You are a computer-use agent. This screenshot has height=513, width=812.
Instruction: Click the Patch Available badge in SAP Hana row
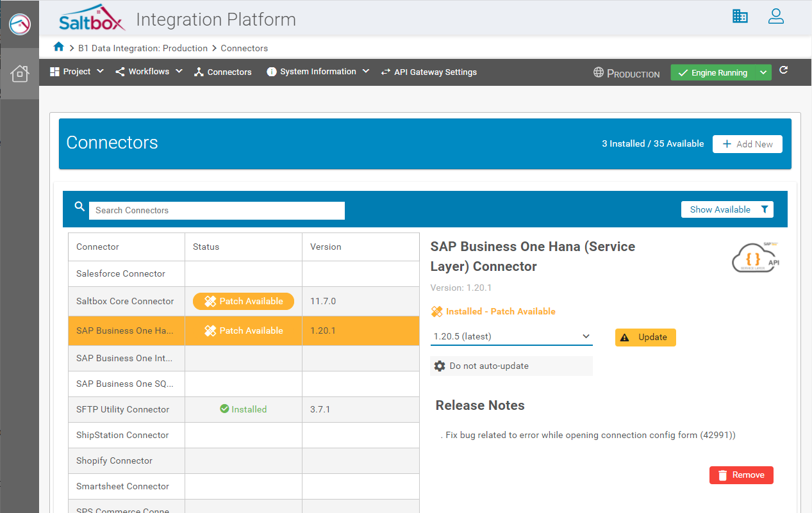point(244,330)
